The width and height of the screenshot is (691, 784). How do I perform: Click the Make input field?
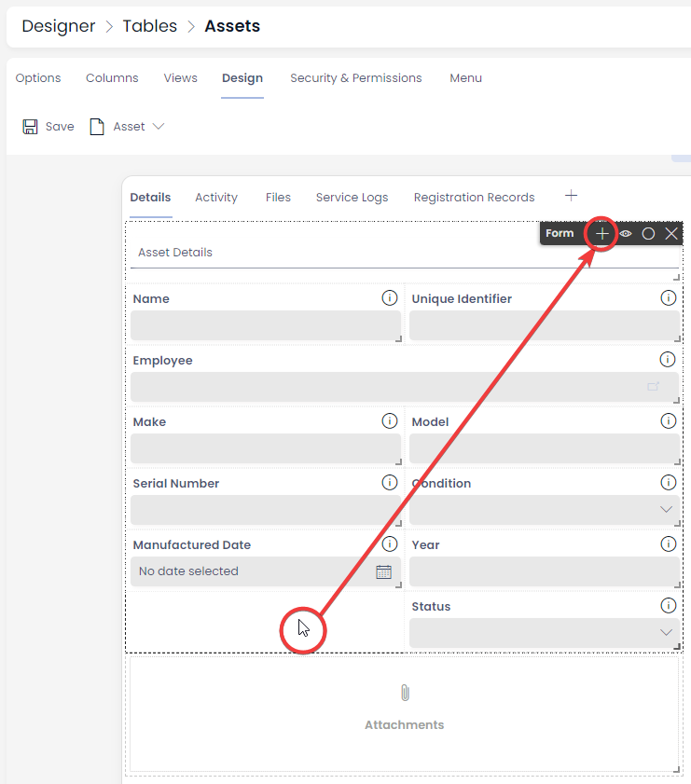point(266,448)
